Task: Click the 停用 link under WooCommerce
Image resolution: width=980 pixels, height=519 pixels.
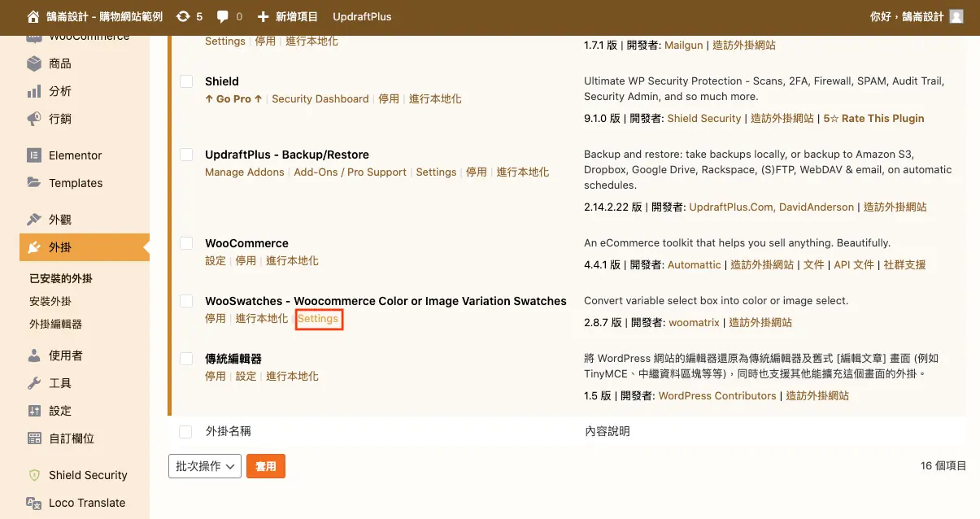Action: 246,260
